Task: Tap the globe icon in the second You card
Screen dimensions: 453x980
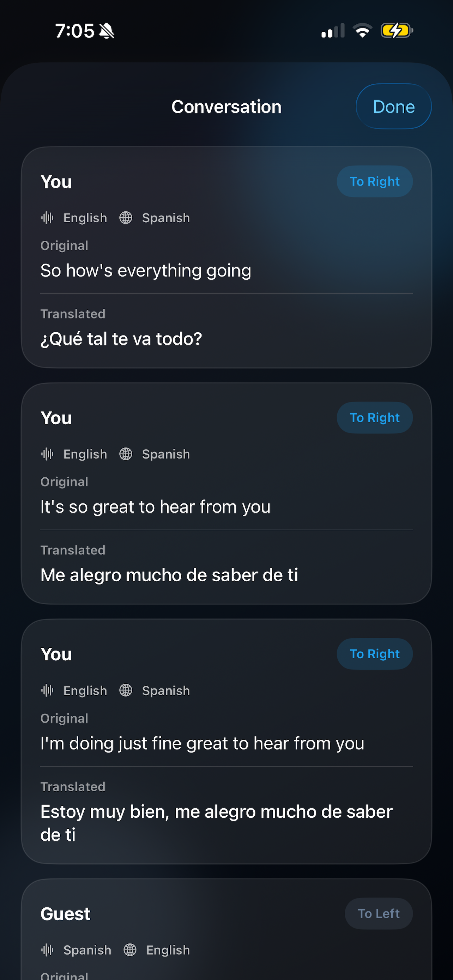Action: (126, 454)
